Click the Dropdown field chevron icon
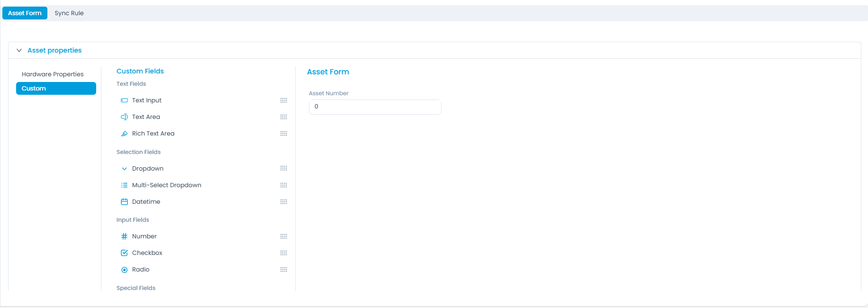 (x=124, y=169)
